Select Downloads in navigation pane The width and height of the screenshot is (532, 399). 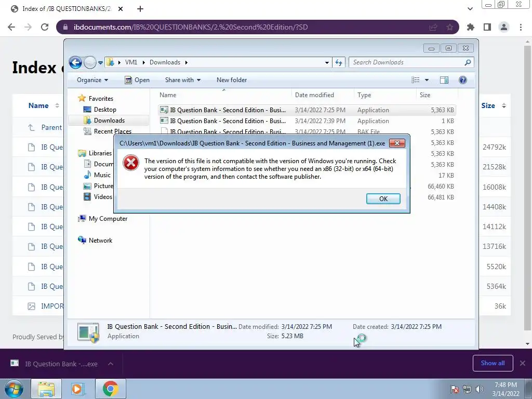point(109,121)
